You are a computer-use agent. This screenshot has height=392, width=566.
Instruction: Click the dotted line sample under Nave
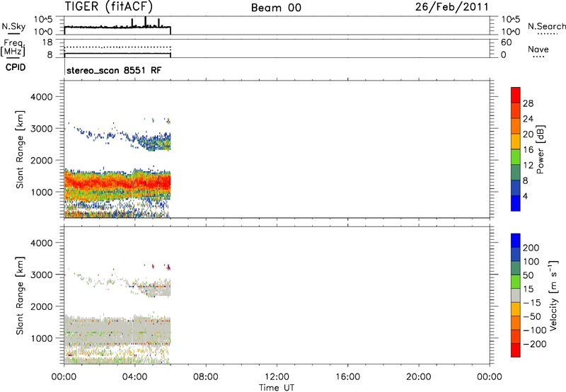pyautogui.click(x=538, y=57)
